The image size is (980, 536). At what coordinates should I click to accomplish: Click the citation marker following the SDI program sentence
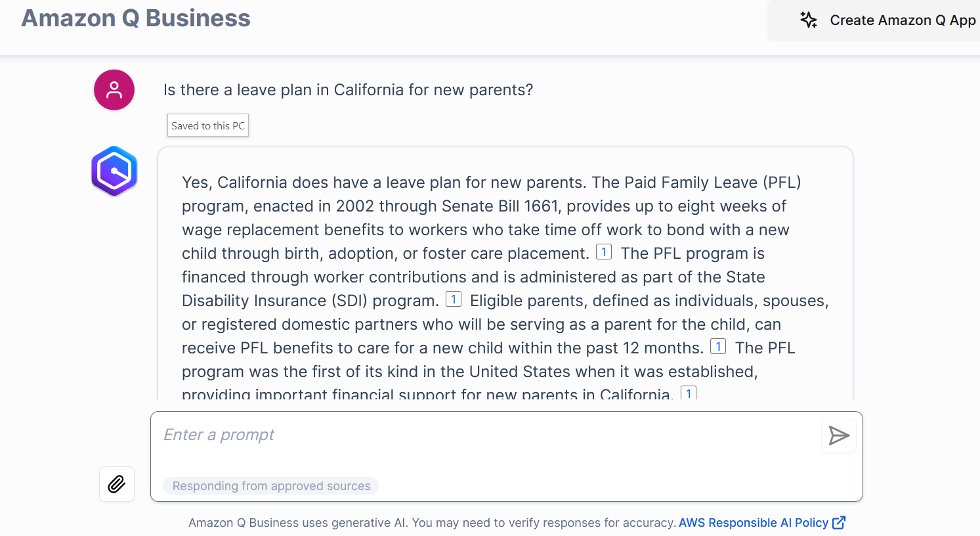coord(454,299)
